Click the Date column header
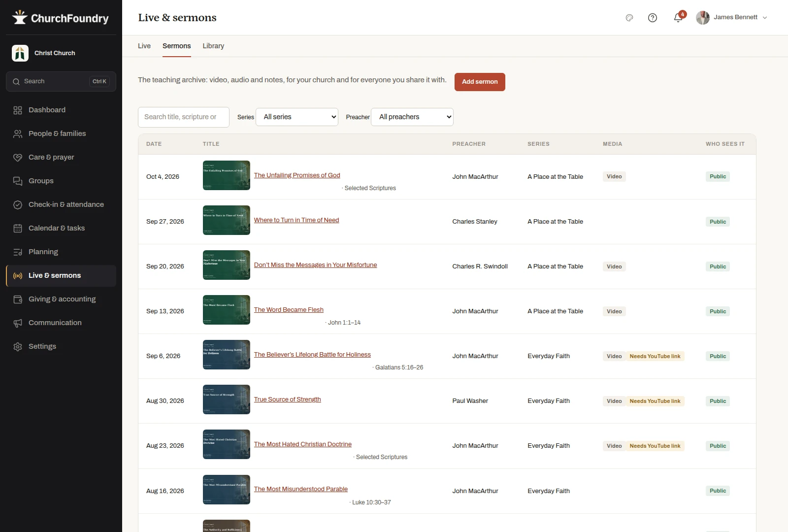Viewport: 788px width, 532px height. point(154,144)
